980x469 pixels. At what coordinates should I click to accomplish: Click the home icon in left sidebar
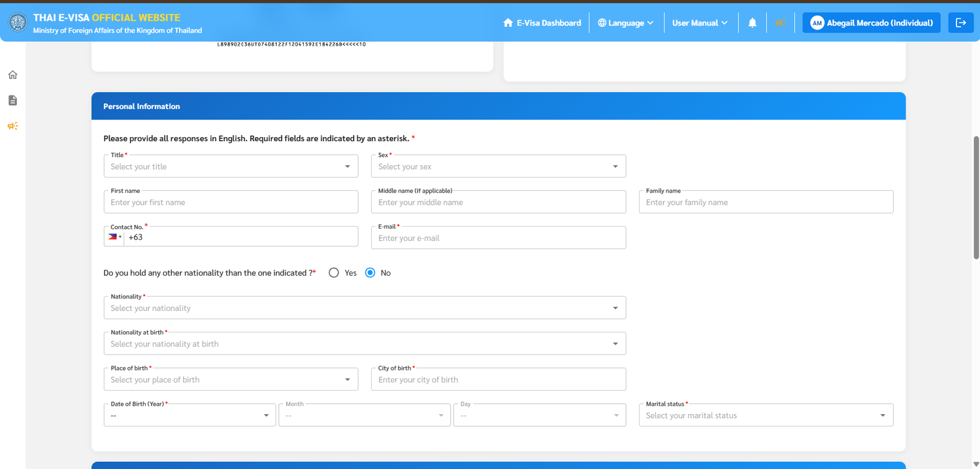12,74
